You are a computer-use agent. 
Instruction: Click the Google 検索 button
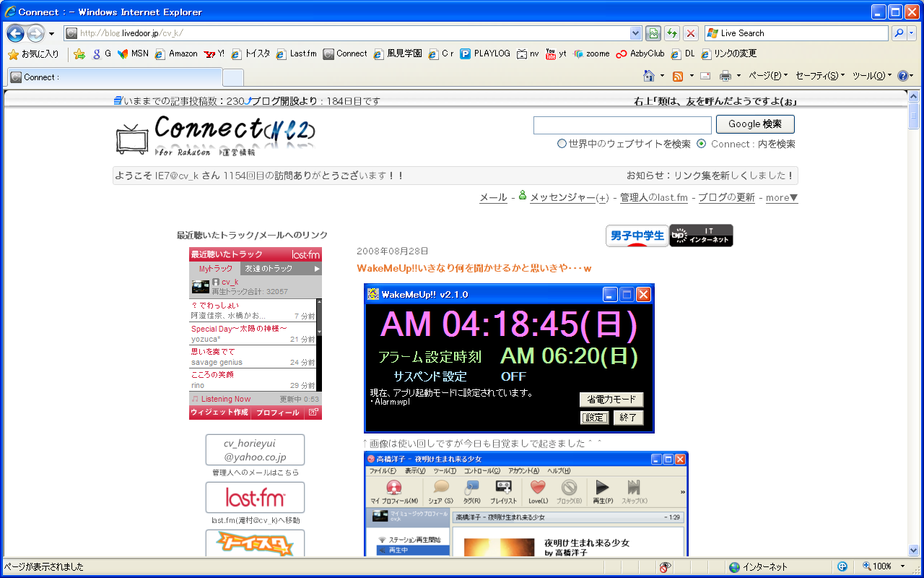pyautogui.click(x=755, y=124)
